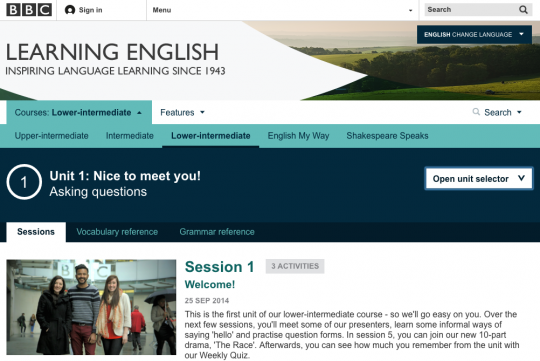Select the Upper-intermediate course
540x361 pixels.
click(x=51, y=136)
